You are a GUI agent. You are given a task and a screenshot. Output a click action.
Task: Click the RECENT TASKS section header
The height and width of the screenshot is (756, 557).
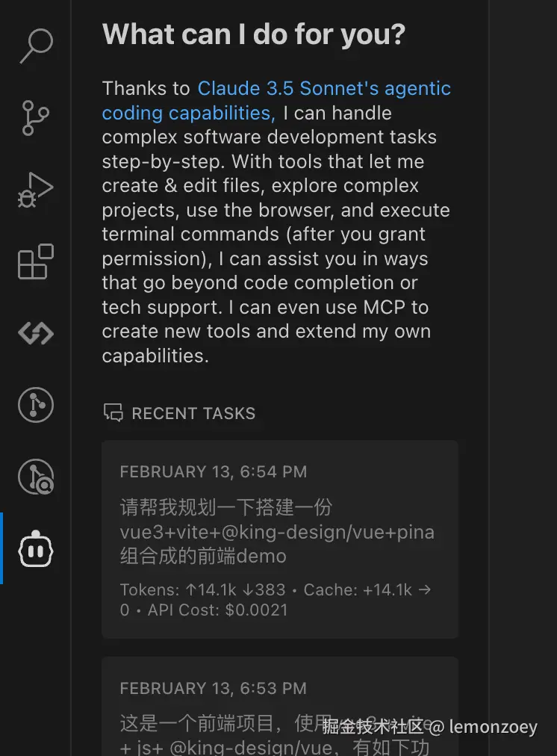(x=193, y=413)
